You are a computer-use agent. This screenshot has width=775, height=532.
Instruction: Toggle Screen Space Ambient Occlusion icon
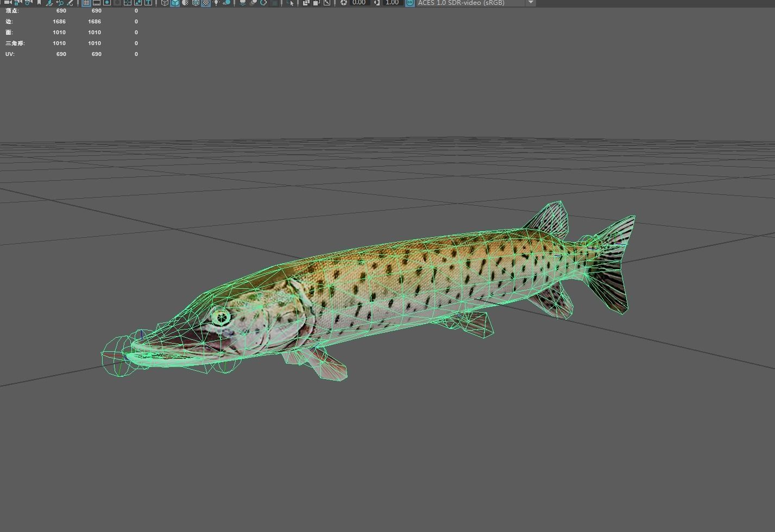coord(243,3)
